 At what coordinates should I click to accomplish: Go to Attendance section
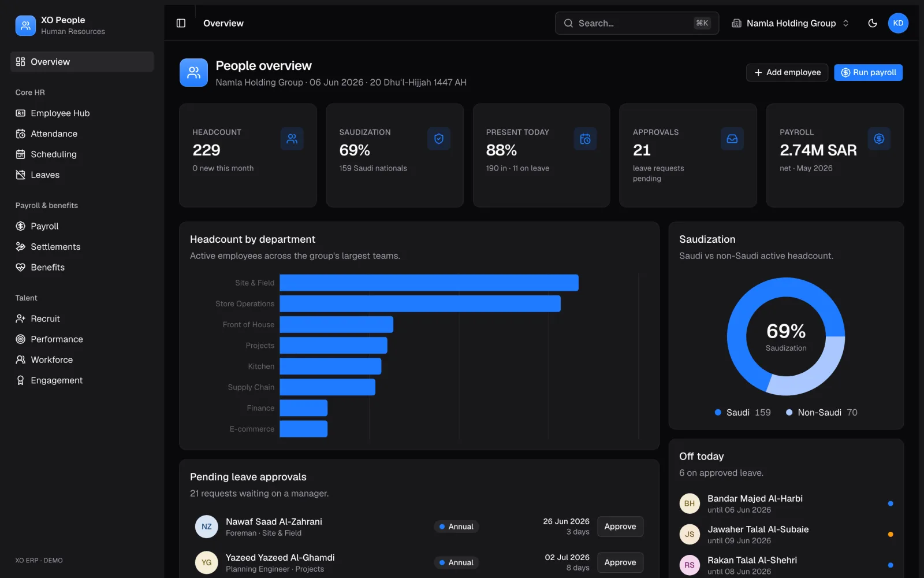point(82,134)
